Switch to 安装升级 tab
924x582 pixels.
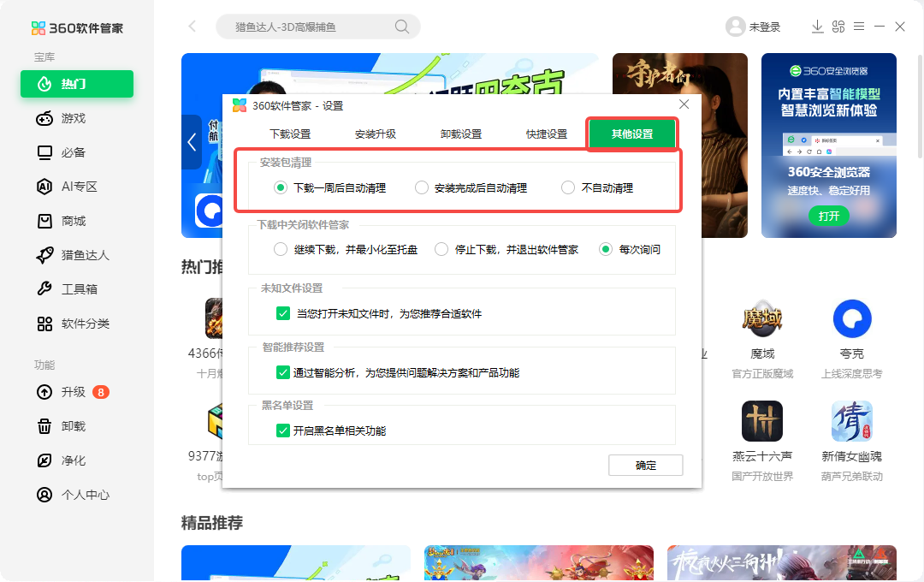tap(376, 134)
